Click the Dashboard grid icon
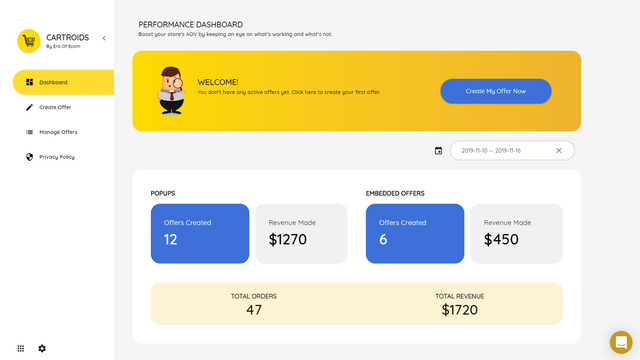The image size is (640, 360). pos(29,82)
